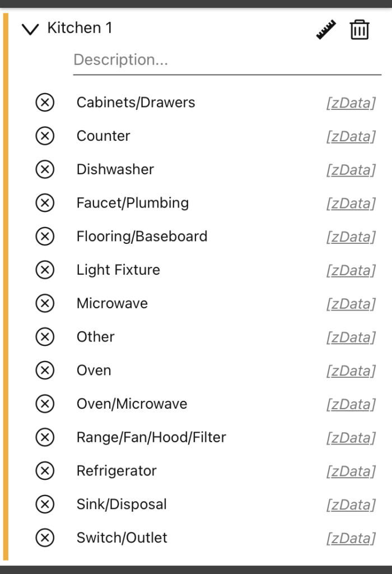Remove the Refrigerator entry
The height and width of the screenshot is (574, 392).
45,471
